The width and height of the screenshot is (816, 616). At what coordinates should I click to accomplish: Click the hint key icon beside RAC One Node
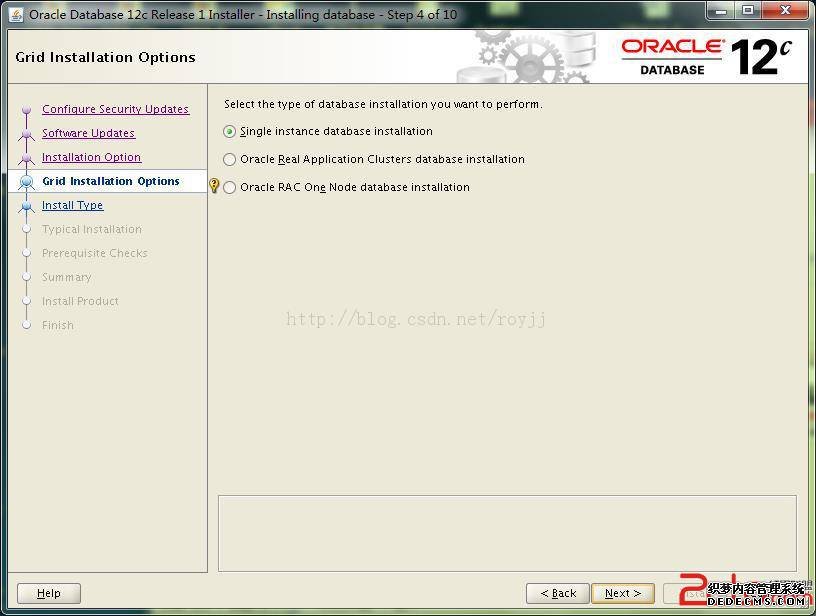pyautogui.click(x=214, y=186)
